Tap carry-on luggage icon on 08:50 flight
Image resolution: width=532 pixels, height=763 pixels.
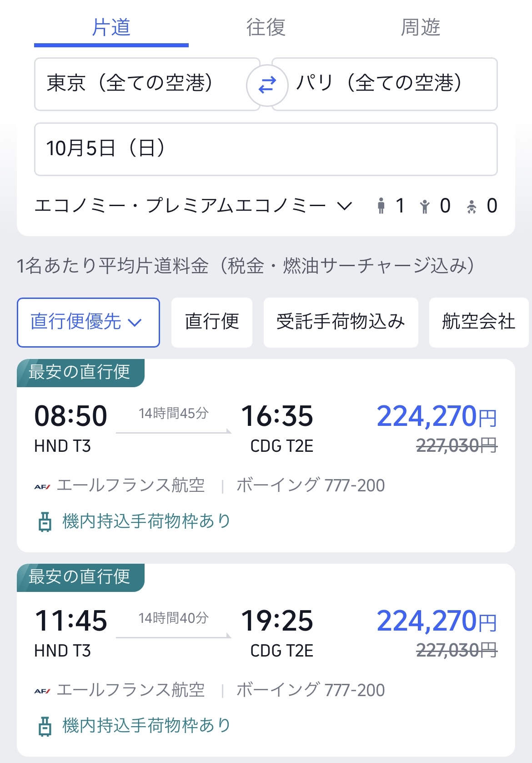(x=45, y=521)
